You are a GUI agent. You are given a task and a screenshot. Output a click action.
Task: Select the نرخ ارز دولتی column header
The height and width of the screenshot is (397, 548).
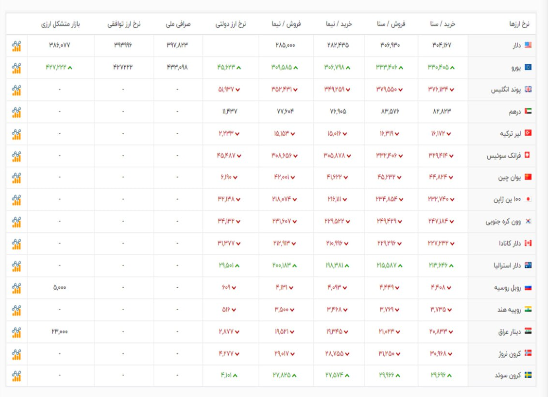[x=231, y=24]
